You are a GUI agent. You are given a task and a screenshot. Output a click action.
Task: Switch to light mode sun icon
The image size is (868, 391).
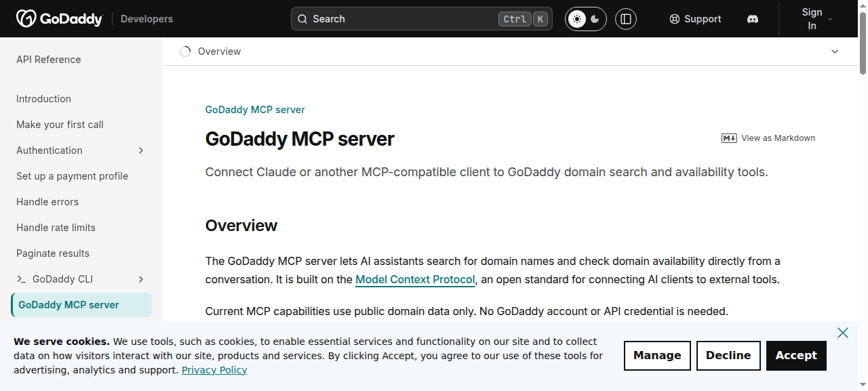point(577,19)
